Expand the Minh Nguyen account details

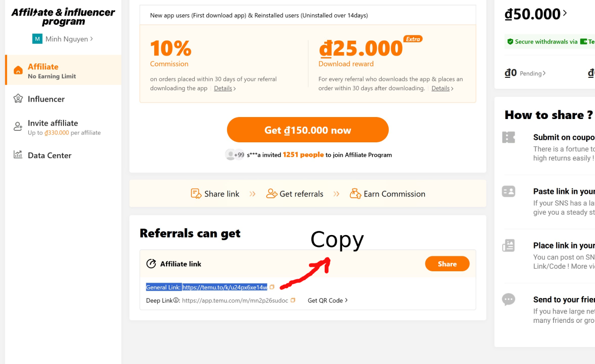click(66, 39)
